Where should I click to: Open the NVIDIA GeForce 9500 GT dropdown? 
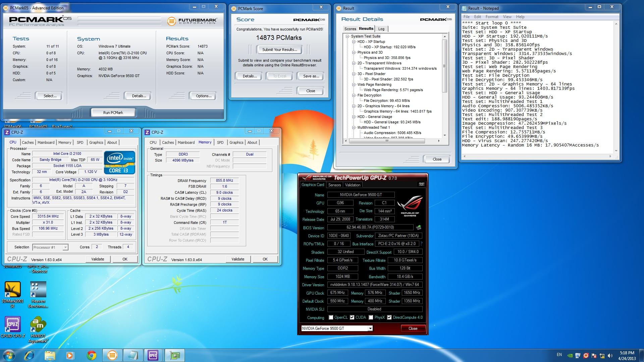[x=337, y=328]
